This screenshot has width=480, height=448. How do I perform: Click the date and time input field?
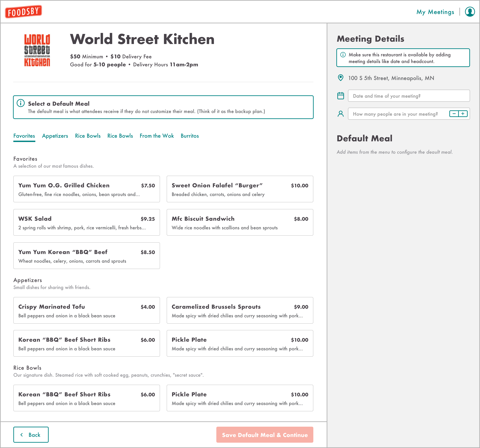[409, 96]
